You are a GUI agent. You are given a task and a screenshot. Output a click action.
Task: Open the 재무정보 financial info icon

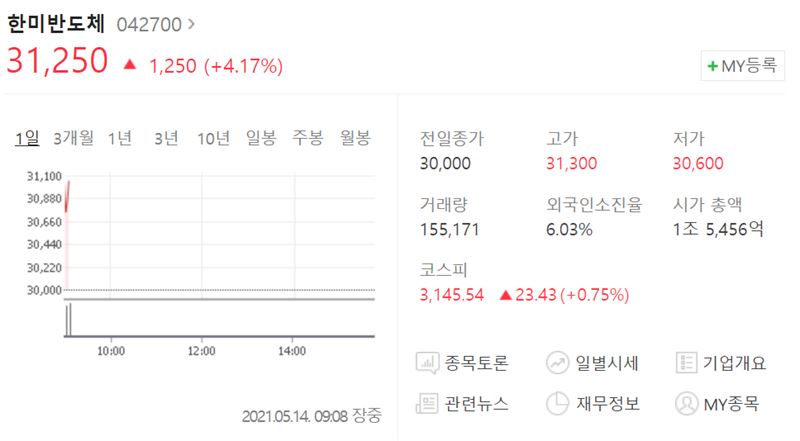(x=557, y=403)
